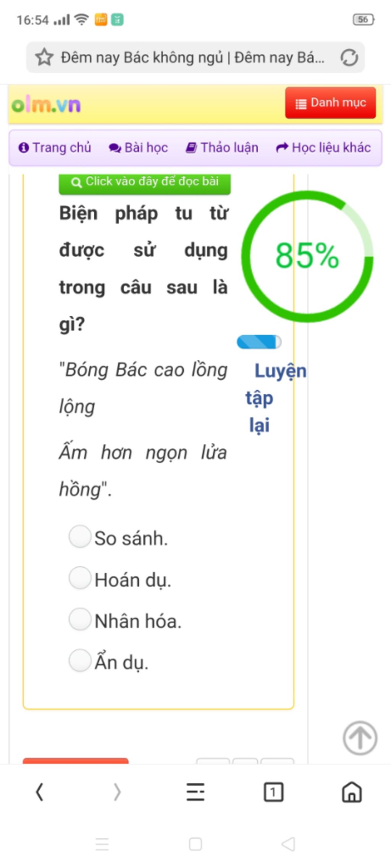Reload the page with refresh icon
The width and height of the screenshot is (391, 868).
(x=349, y=58)
